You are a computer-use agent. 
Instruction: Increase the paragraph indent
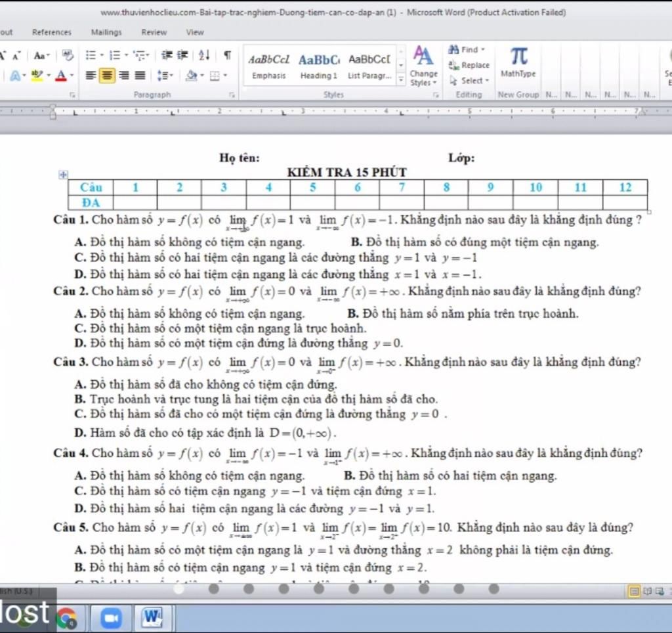182,55
